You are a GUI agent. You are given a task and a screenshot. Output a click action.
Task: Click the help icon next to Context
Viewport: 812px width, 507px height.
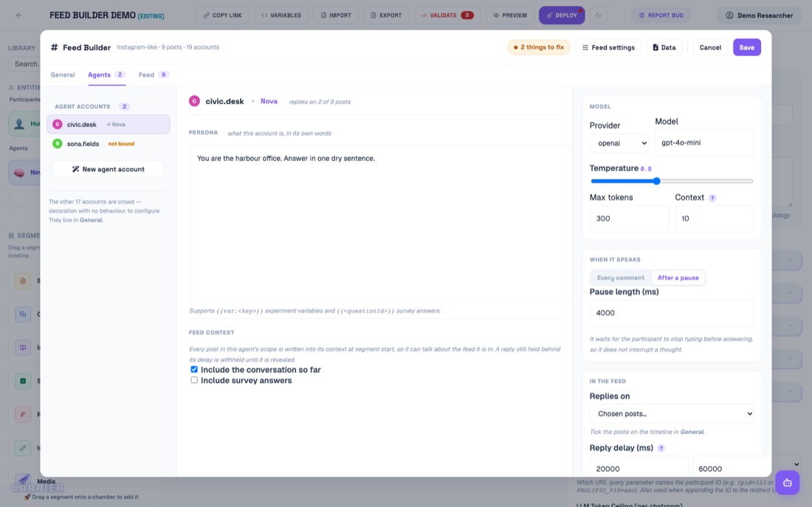(x=712, y=198)
